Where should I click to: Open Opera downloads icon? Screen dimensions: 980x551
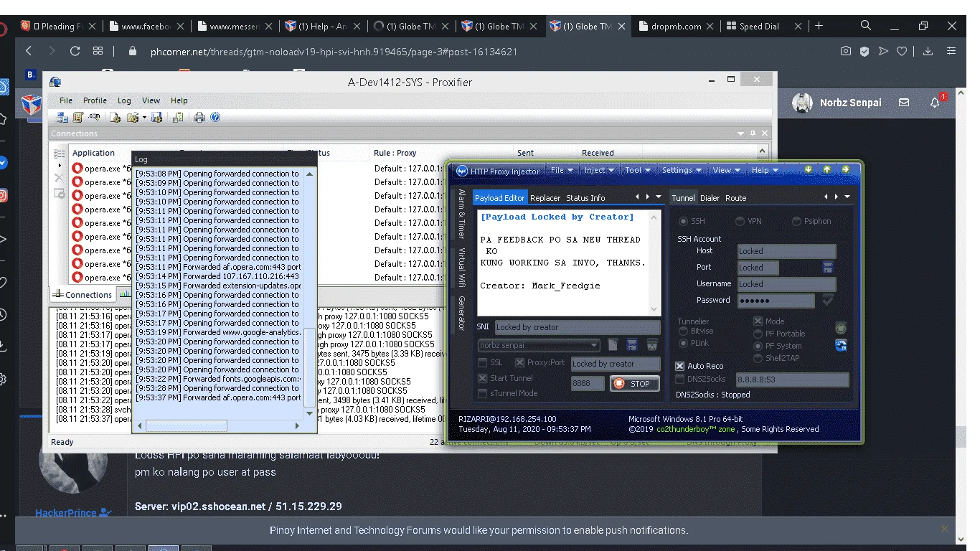coord(928,52)
